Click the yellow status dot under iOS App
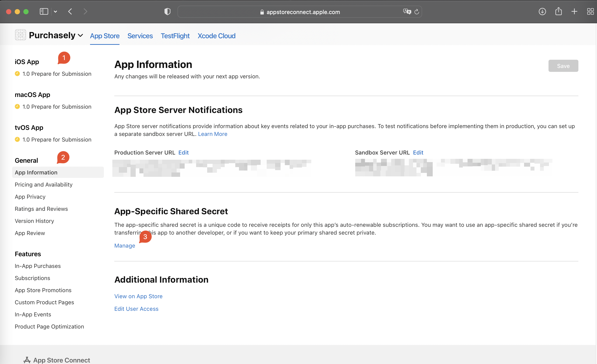 click(17, 74)
